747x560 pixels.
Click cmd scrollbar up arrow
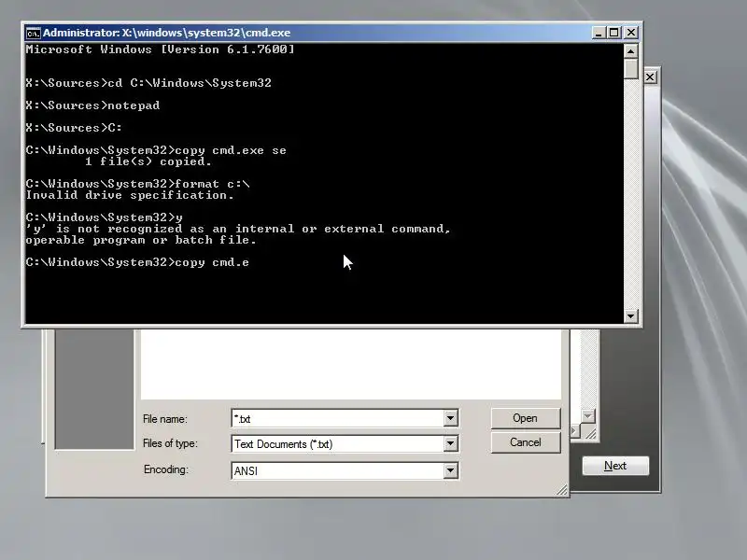630,50
